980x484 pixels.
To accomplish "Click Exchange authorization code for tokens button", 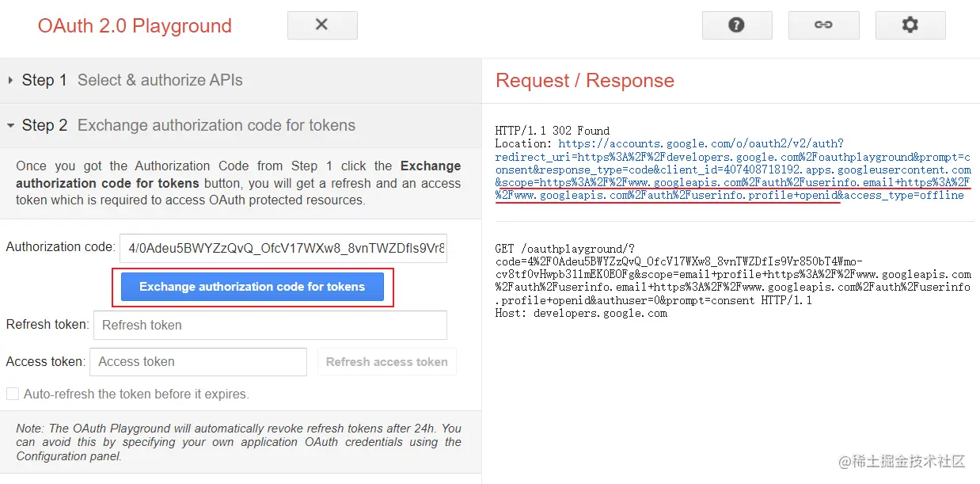I will pyautogui.click(x=253, y=288).
